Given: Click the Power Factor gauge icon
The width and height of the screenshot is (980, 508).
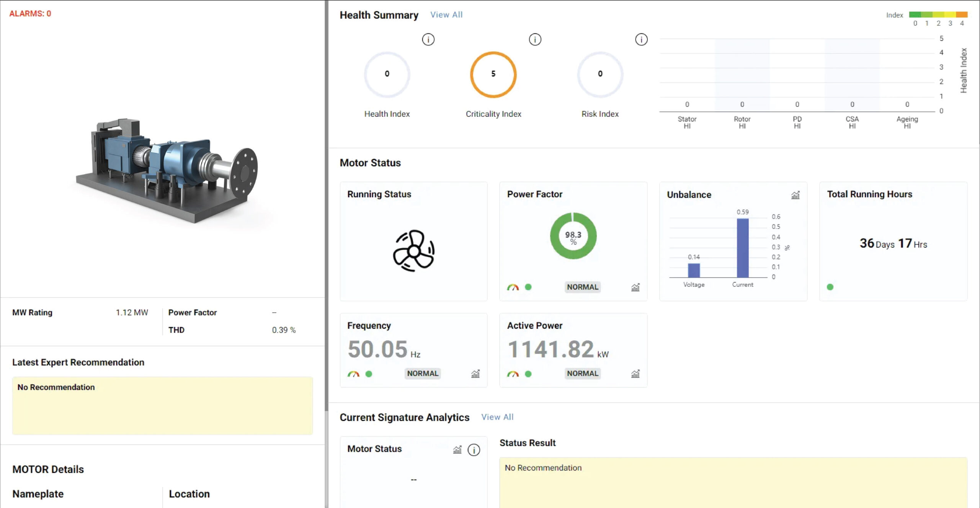Looking at the screenshot, I should coord(513,287).
